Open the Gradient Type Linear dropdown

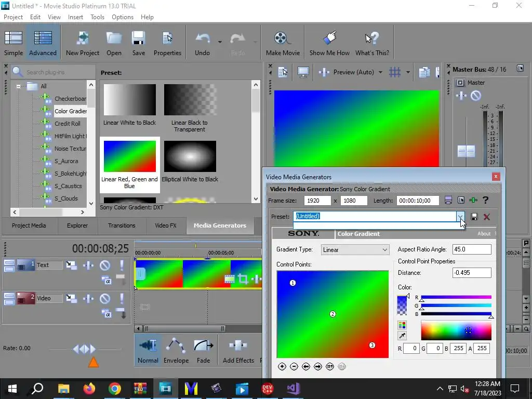point(355,250)
